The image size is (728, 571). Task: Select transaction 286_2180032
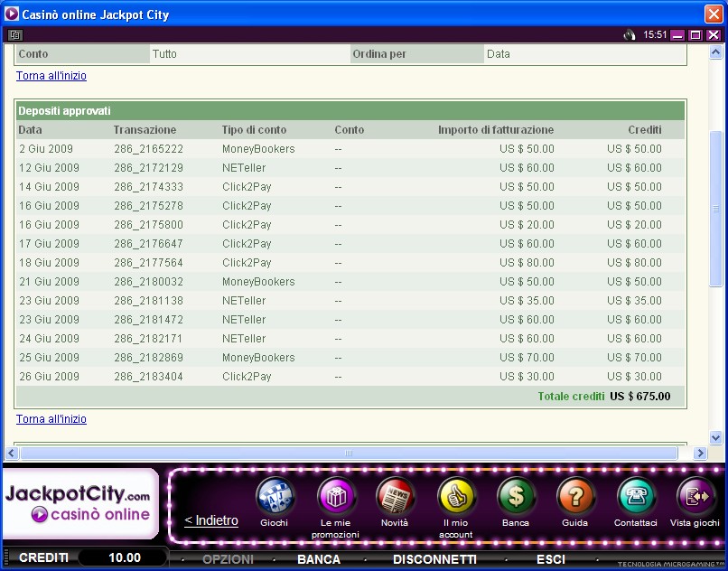pyautogui.click(x=148, y=282)
